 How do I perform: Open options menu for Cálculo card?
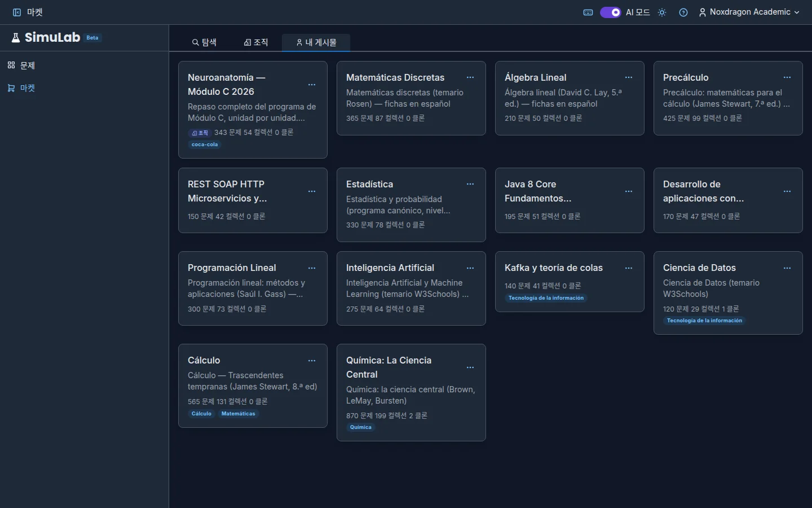click(x=312, y=361)
